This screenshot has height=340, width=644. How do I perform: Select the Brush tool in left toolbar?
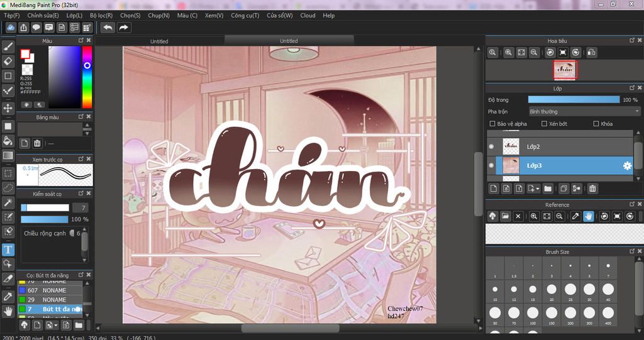8,47
